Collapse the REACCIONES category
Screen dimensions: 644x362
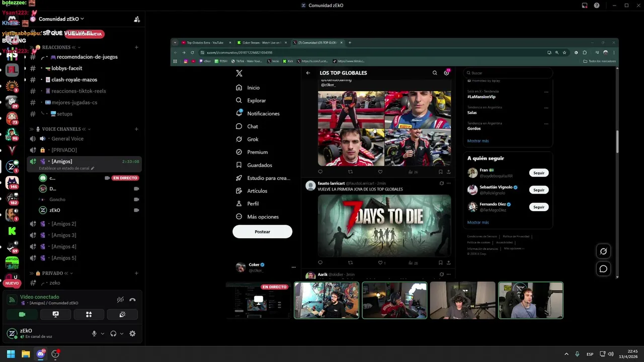(x=56, y=47)
